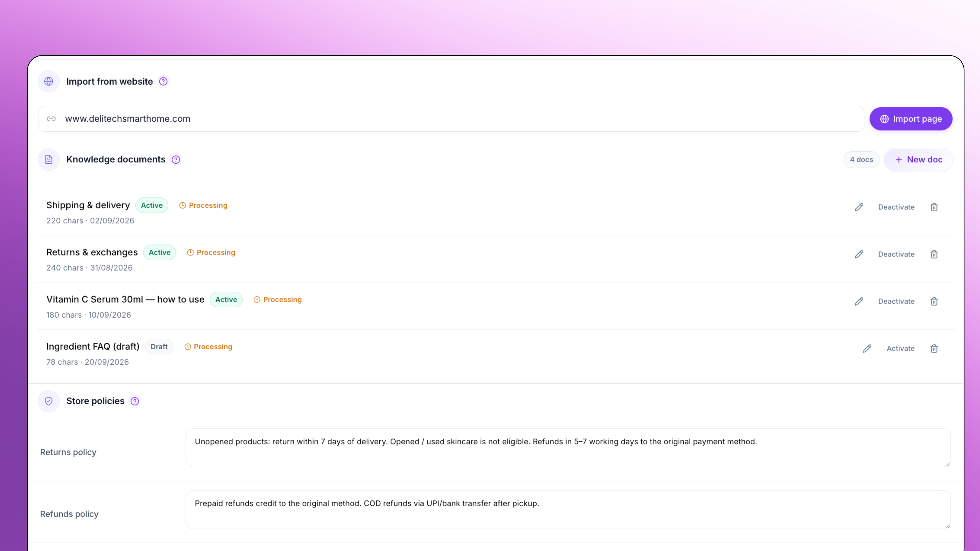Delete the Returns & exchanges document
This screenshot has height=551, width=980.
pyautogui.click(x=934, y=254)
